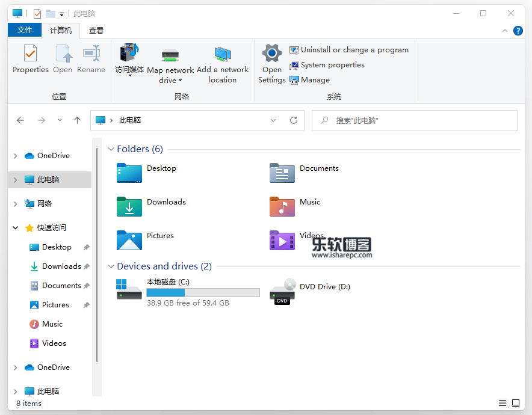Switch to large icons view in status bar
The height and width of the screenshot is (415, 532).
(516, 403)
